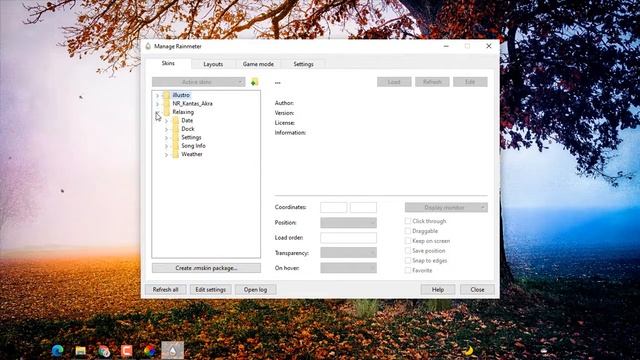Click the Date folder icon

(x=176, y=120)
